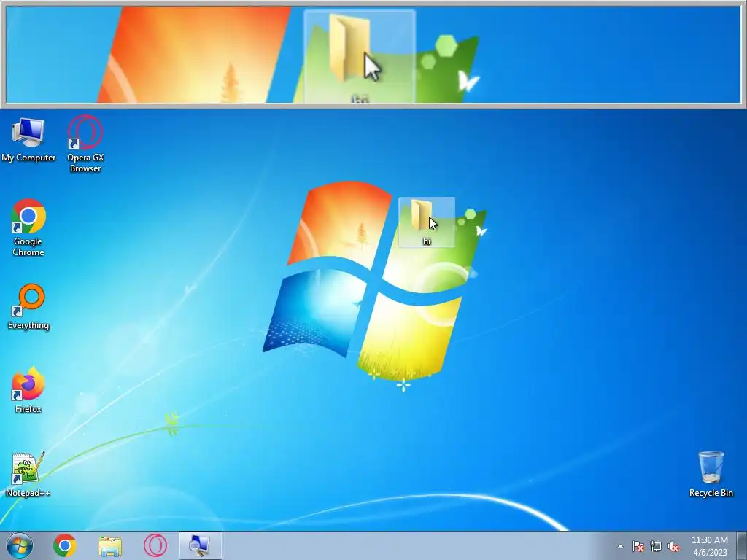Show hidden tray icons arrow

pyautogui.click(x=620, y=546)
